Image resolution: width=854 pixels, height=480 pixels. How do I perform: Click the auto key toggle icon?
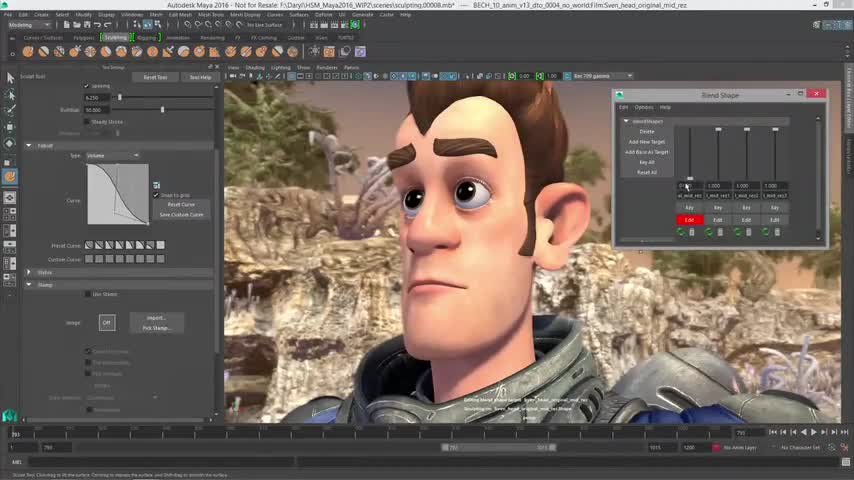[x=832, y=447]
